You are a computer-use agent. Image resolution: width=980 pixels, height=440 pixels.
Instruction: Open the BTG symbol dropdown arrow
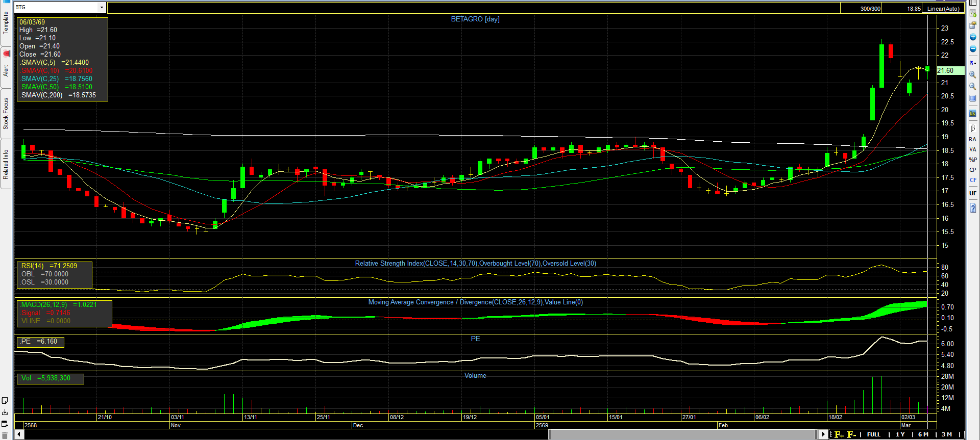[102, 7]
